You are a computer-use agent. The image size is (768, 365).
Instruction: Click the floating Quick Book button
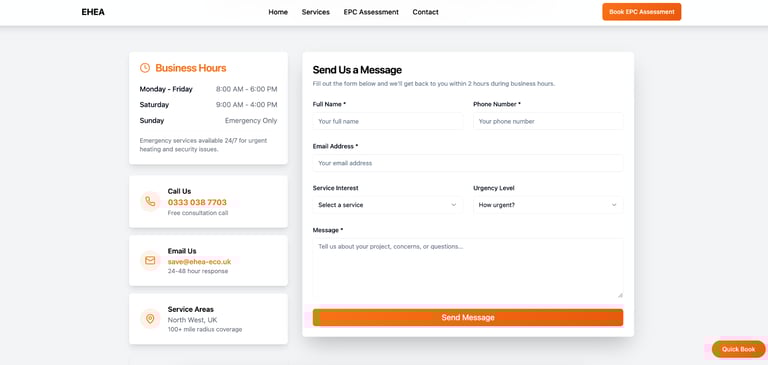pos(738,349)
